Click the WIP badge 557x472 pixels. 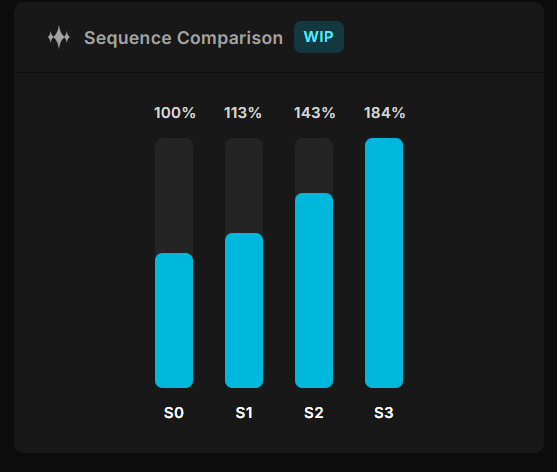pyautogui.click(x=319, y=37)
